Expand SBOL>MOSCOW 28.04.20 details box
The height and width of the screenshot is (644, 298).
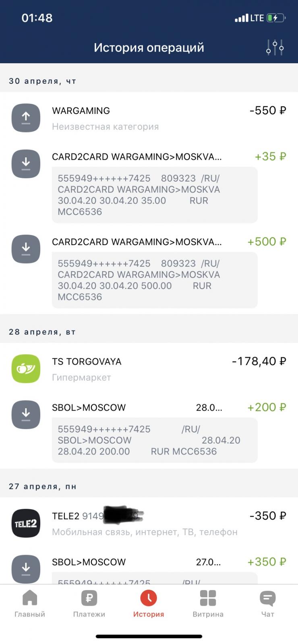click(x=155, y=440)
